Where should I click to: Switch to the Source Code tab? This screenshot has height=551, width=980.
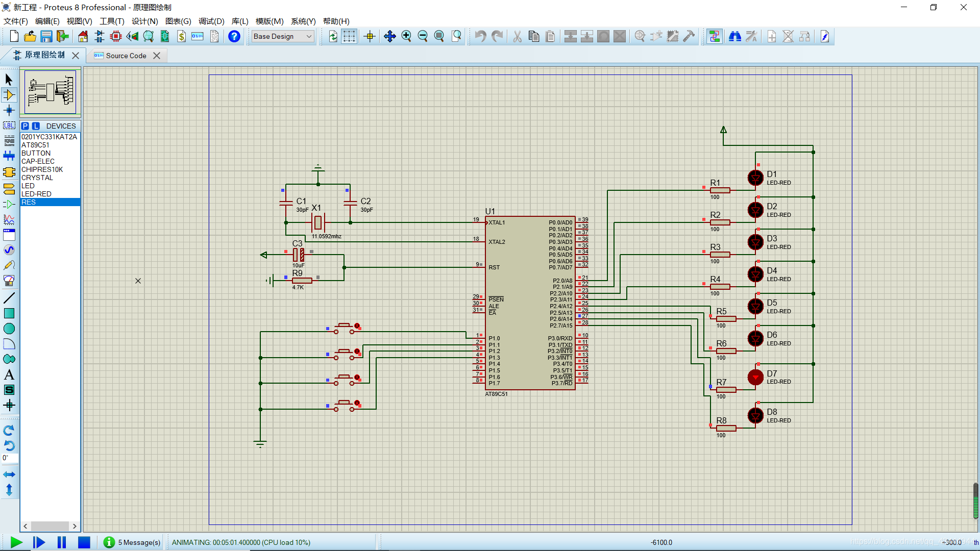126,56
